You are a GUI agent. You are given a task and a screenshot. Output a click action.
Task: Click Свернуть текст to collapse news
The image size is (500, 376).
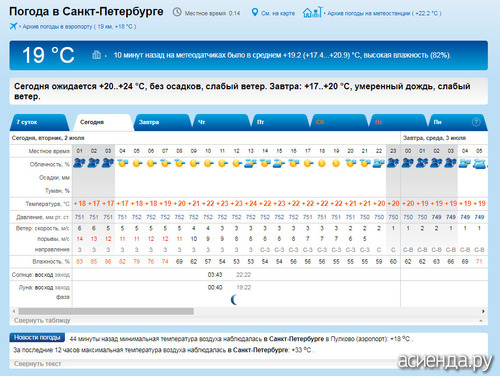coord(37,364)
